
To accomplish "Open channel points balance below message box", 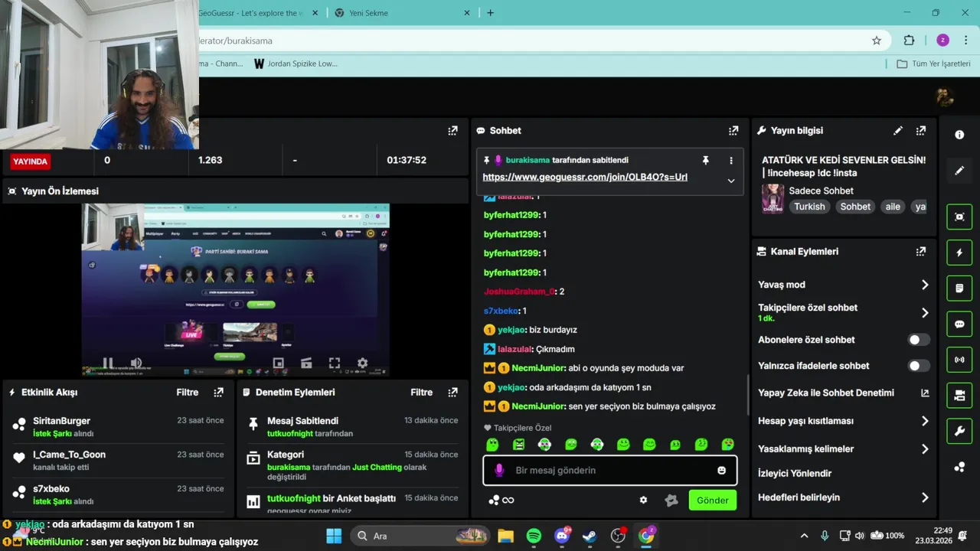I will click(501, 500).
